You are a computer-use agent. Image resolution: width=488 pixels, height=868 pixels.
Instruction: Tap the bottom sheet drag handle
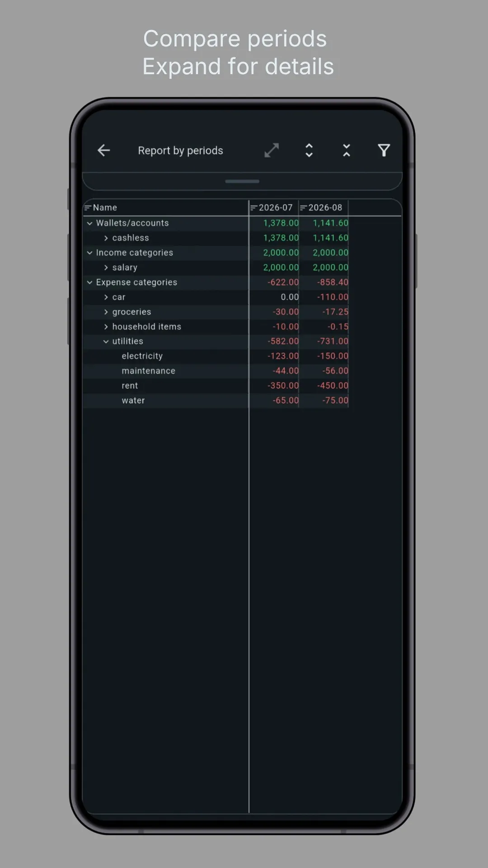point(242,181)
